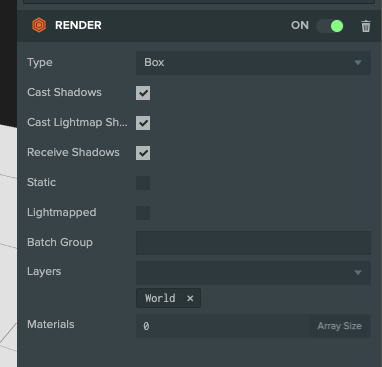Image resolution: width=382 pixels, height=367 pixels.
Task: Click the World layer tag text
Action: pos(160,298)
